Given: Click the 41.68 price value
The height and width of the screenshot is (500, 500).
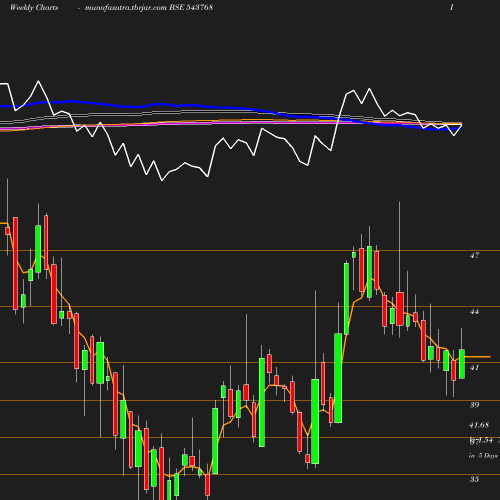Looking at the screenshot, I should point(479,425).
